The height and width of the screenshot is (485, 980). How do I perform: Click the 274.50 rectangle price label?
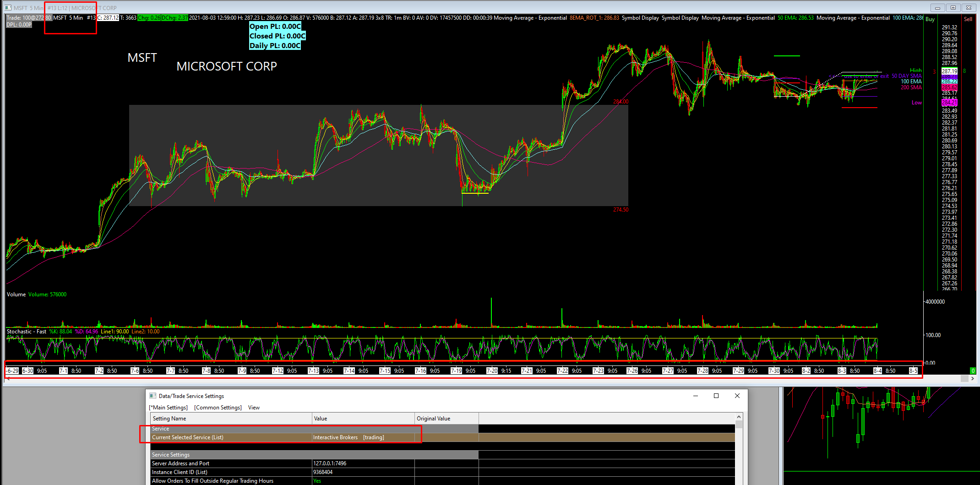pyautogui.click(x=621, y=210)
